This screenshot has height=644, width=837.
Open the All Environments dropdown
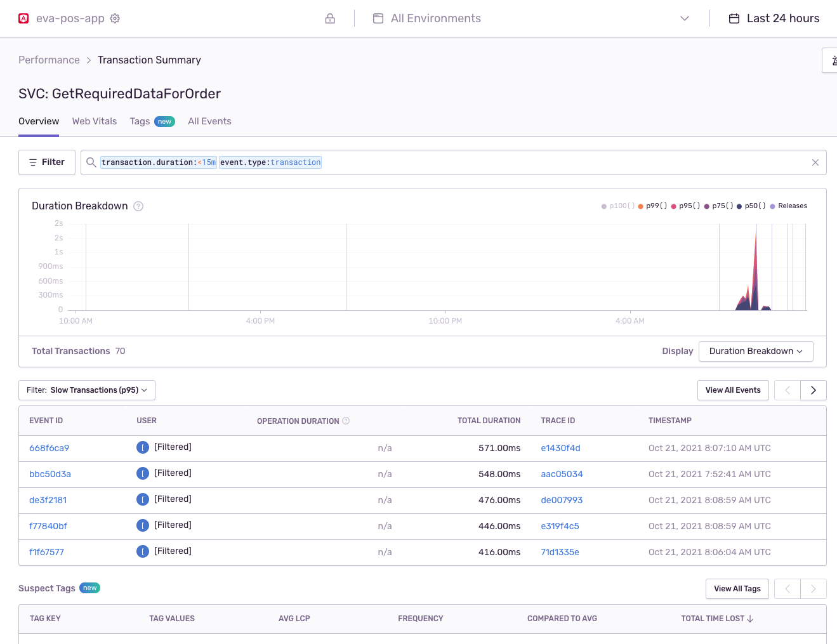tap(532, 18)
